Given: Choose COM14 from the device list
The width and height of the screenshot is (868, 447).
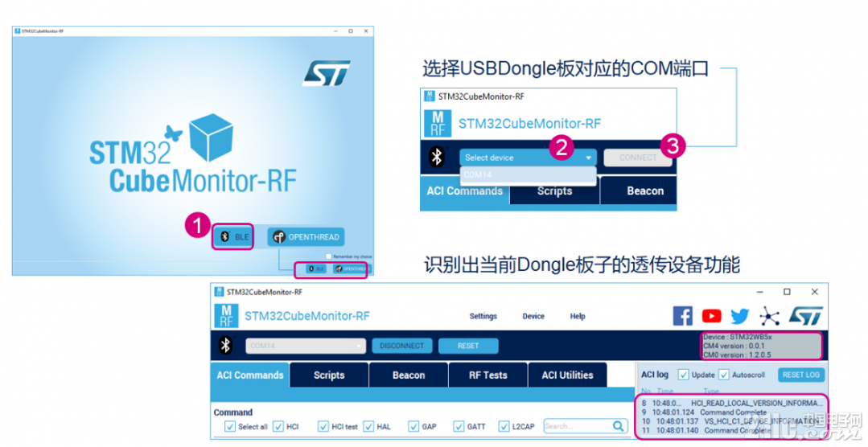Looking at the screenshot, I should (x=528, y=174).
